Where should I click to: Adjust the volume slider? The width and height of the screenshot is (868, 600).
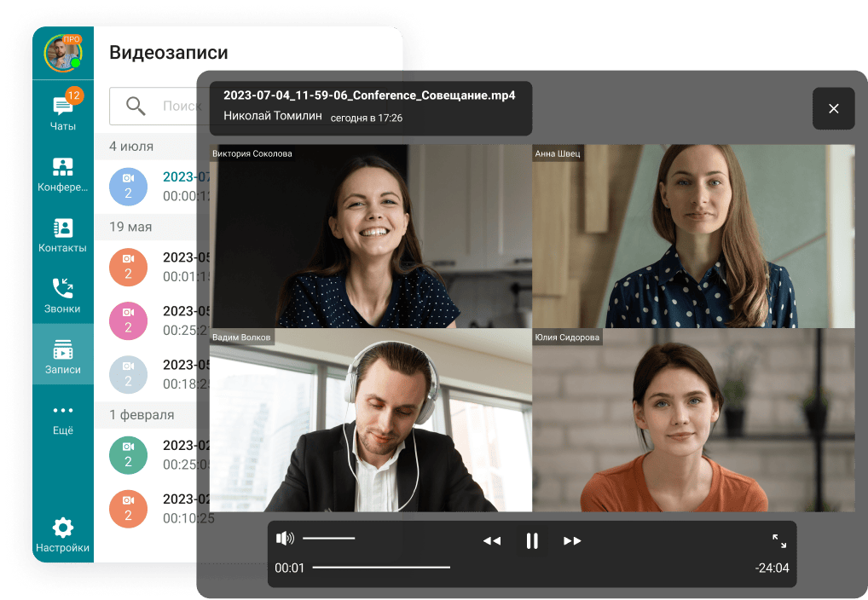point(328,538)
